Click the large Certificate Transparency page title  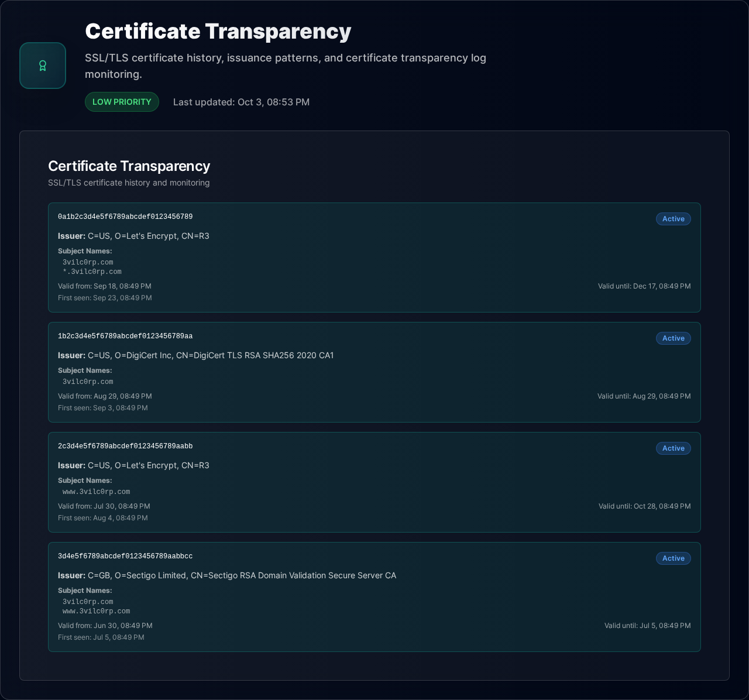[218, 32]
